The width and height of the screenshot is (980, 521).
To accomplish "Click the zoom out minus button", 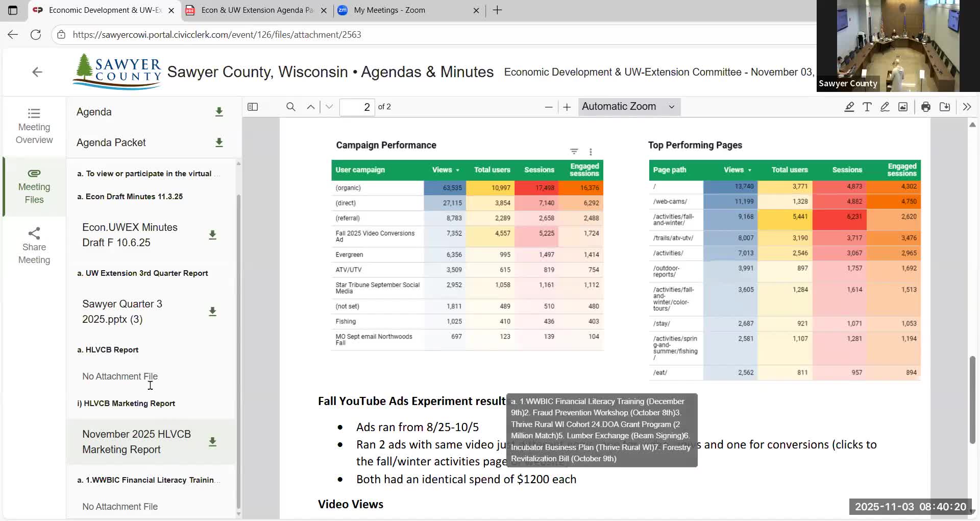I will tap(549, 107).
